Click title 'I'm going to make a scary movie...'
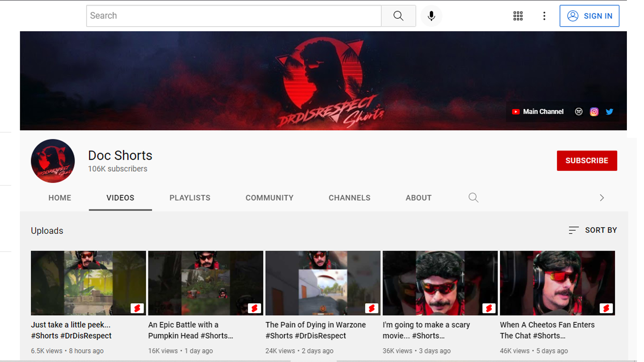644x362 pixels. click(x=426, y=330)
